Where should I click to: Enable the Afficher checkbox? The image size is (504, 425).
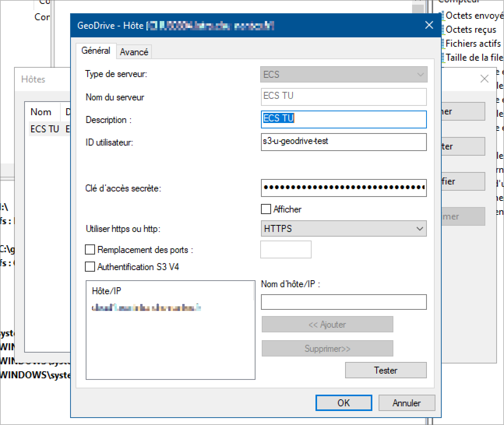tap(266, 209)
